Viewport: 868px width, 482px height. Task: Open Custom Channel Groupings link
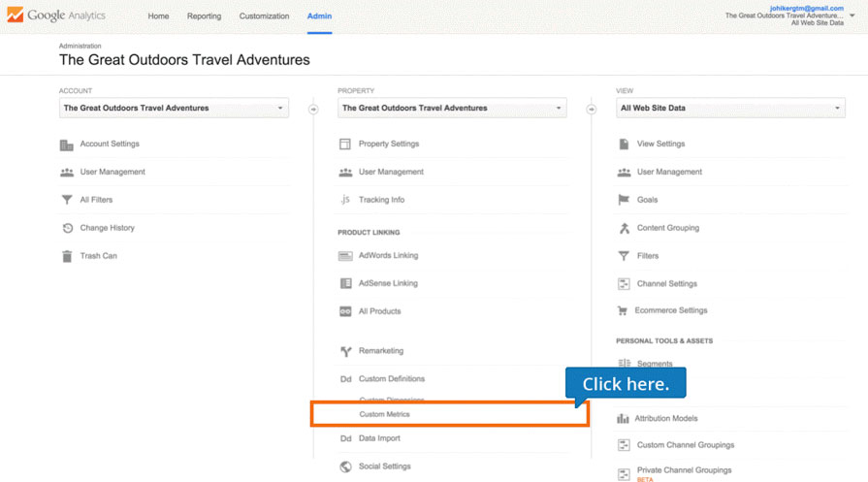tap(686, 445)
